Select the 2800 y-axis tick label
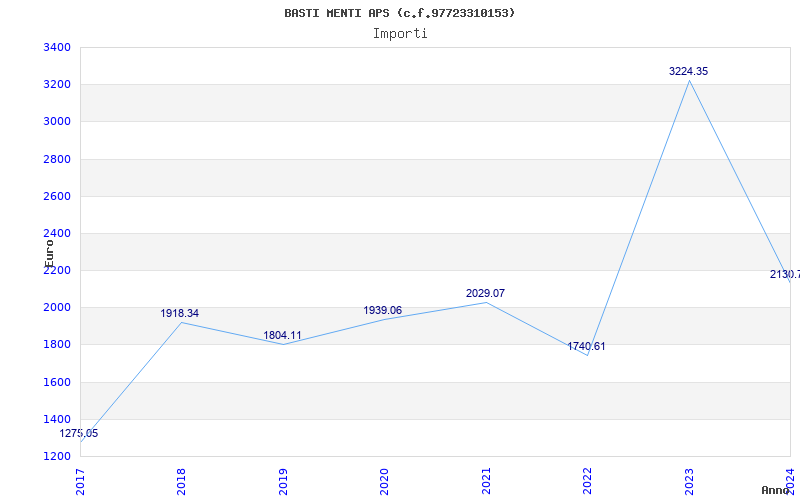This screenshot has height=500, width=800. coord(57,159)
